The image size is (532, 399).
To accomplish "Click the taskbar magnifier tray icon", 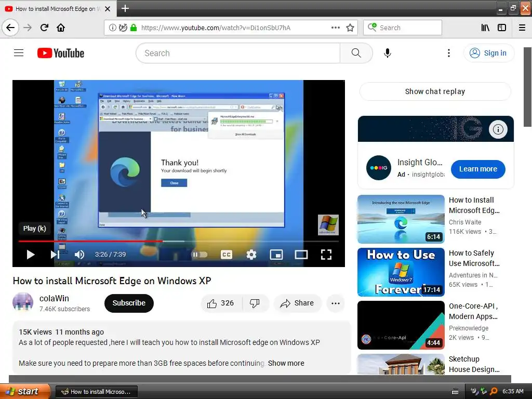I will coord(494,391).
